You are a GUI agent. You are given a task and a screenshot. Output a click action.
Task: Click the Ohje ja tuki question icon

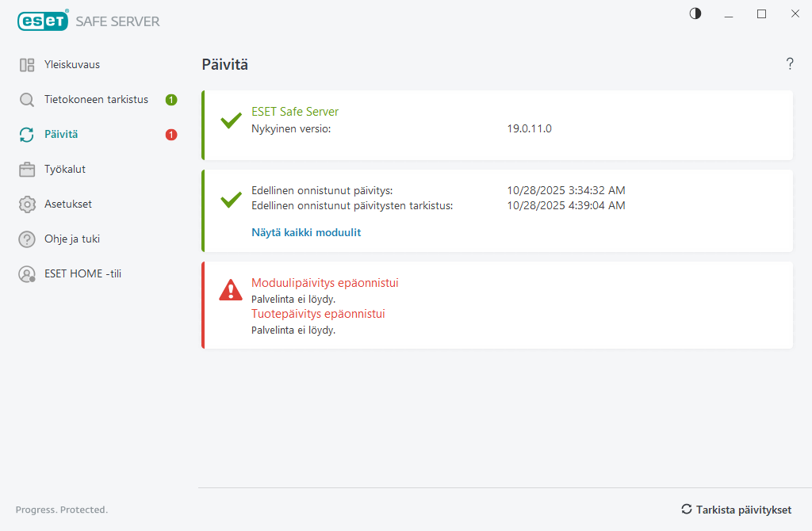(27, 239)
